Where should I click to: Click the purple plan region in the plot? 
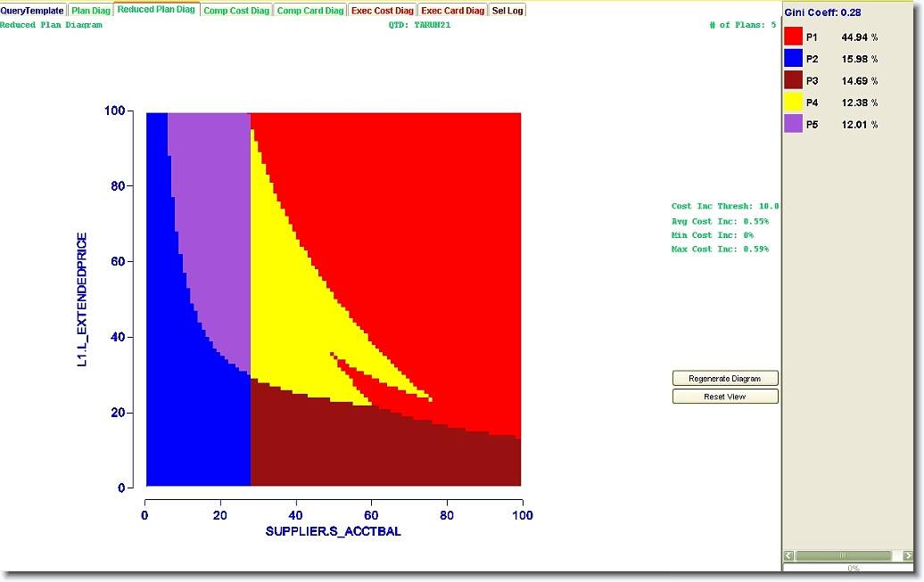pos(210,223)
